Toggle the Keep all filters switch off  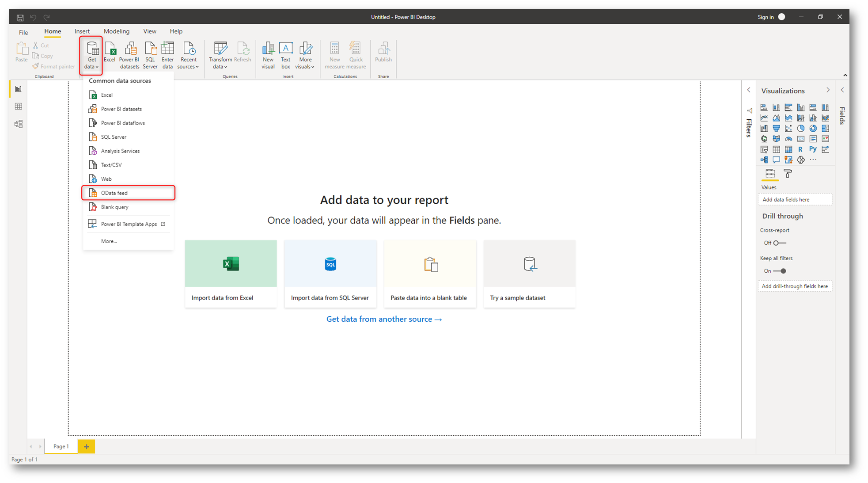click(x=780, y=271)
